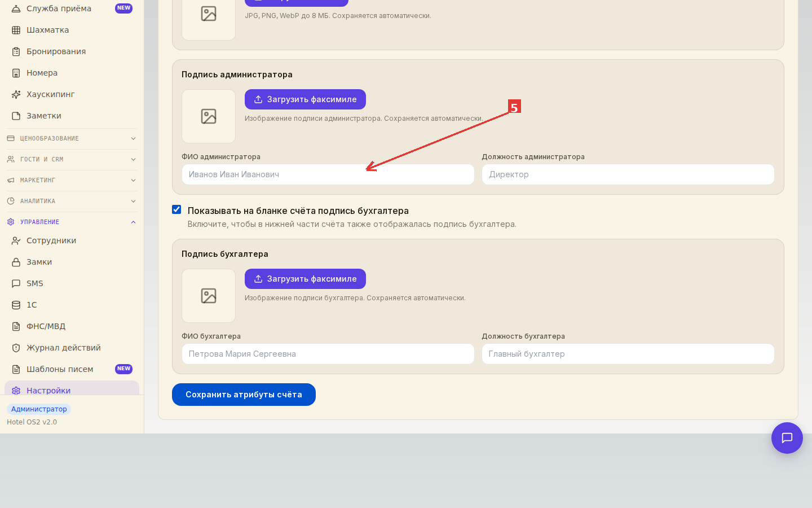Focus the Должность бухгалтера input field

pos(628,354)
